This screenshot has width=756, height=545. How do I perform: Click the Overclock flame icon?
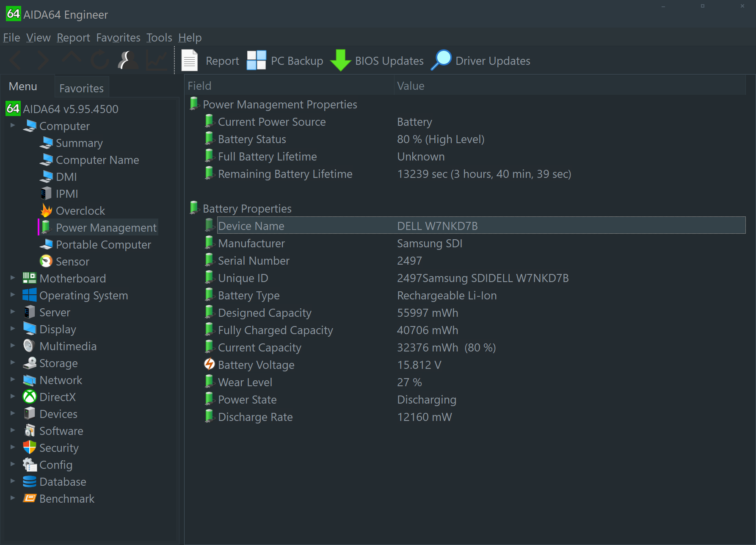[x=46, y=210]
